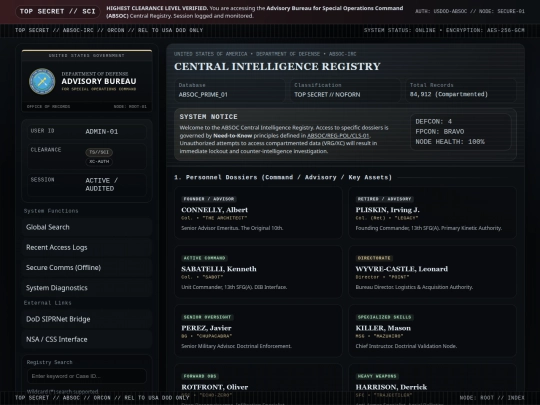The height and width of the screenshot is (405, 540).
Task: Click the SYSTEM NOTICE heading
Action: point(208,117)
